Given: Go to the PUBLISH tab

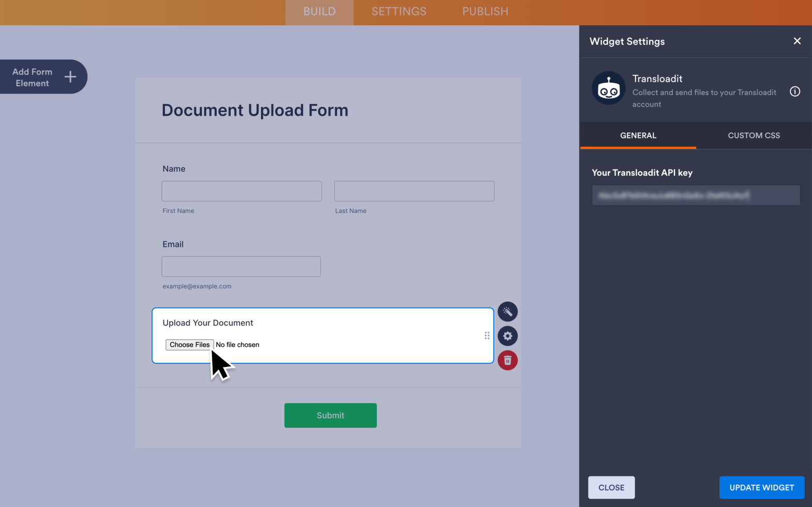Looking at the screenshot, I should (485, 12).
